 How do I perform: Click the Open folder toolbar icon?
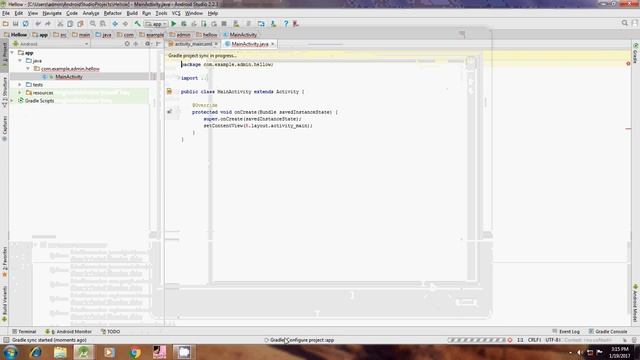click(x=5, y=24)
